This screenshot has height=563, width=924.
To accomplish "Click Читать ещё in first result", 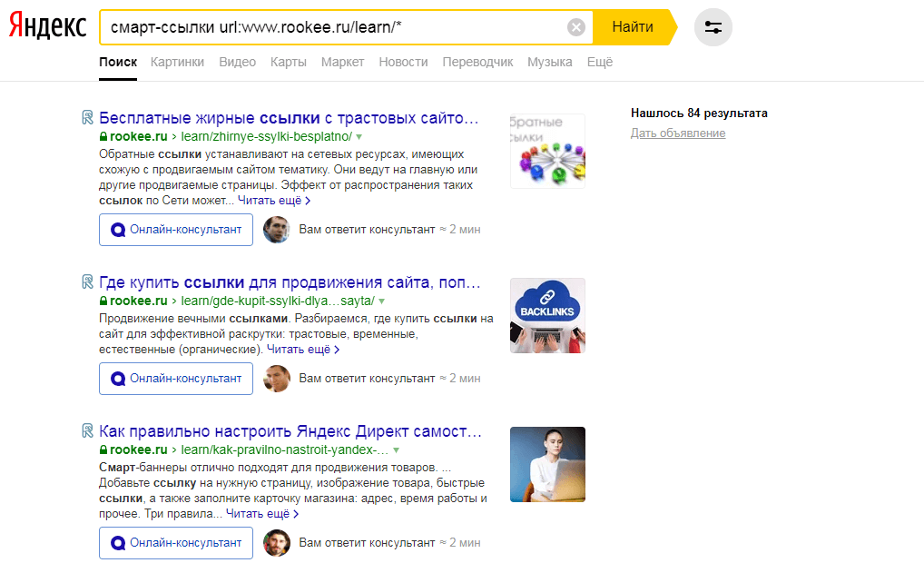I will coord(274,201).
